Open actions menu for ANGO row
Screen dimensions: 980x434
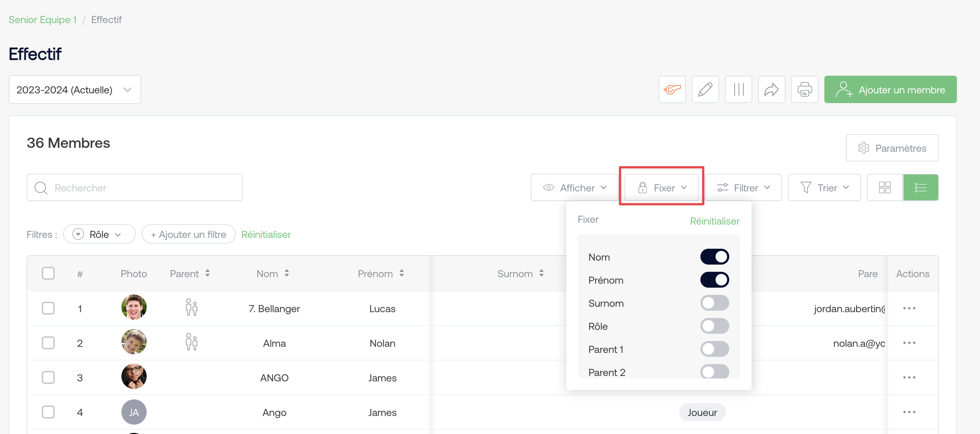(x=909, y=377)
